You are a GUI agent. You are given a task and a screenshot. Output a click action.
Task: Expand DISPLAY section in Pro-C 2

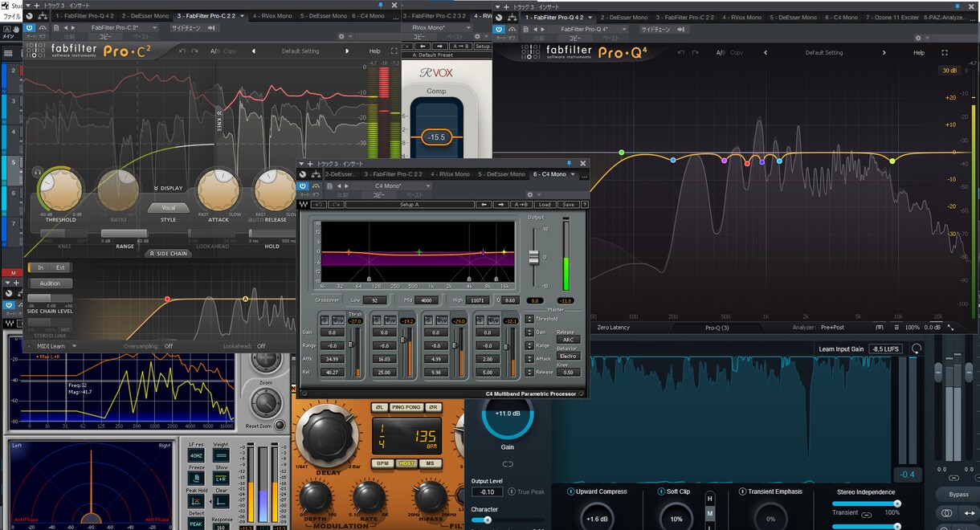click(x=168, y=188)
